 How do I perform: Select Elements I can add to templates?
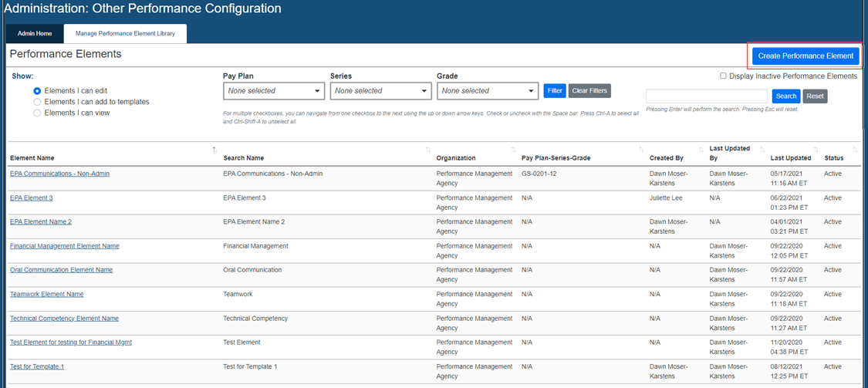pyautogui.click(x=37, y=102)
